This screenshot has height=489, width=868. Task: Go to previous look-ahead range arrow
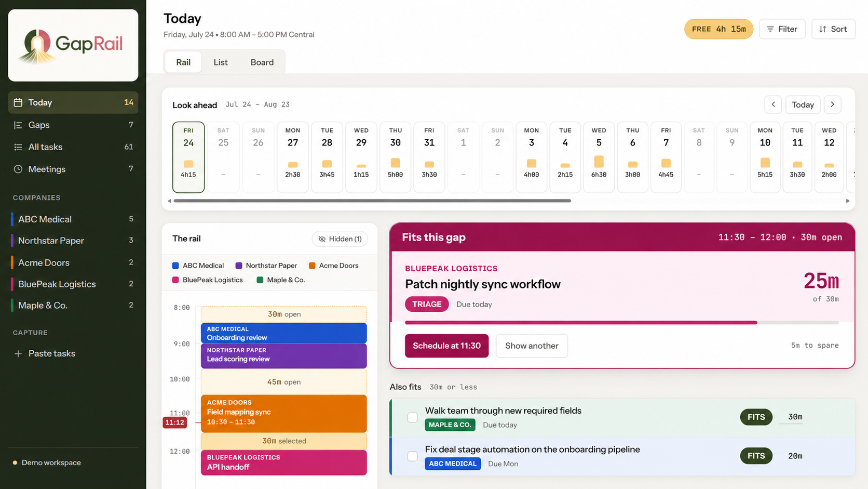pyautogui.click(x=773, y=104)
